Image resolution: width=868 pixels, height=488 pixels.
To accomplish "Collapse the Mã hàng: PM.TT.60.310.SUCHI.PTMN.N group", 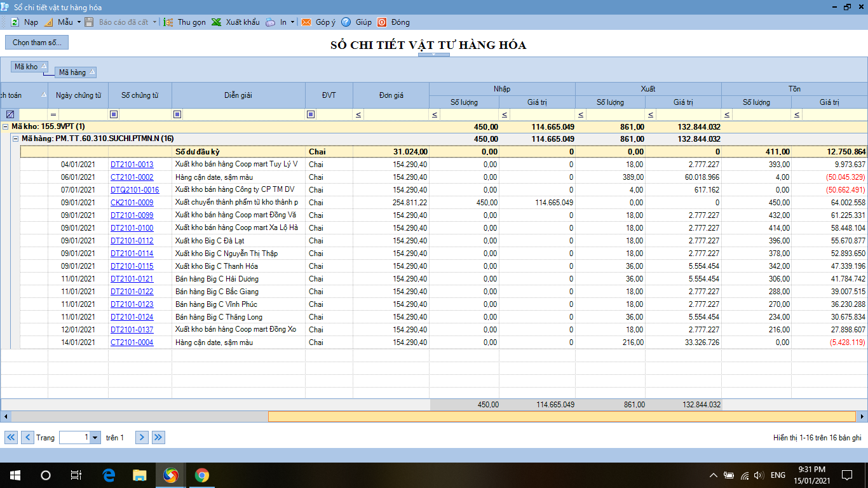I will [x=16, y=139].
